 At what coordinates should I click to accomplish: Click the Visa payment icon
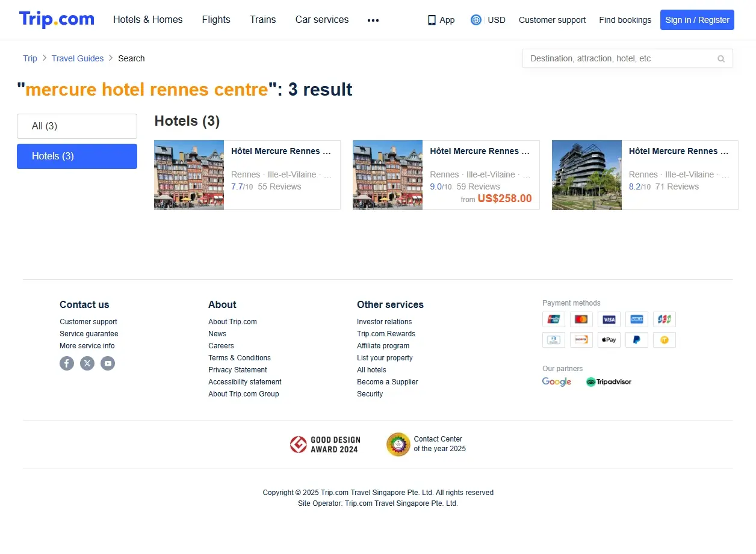coord(609,319)
